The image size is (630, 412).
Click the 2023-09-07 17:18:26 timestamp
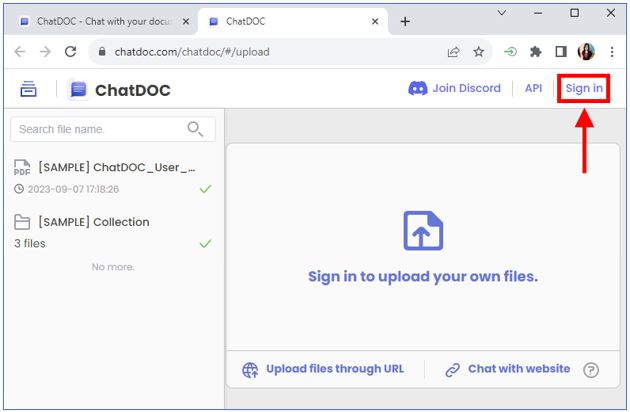[73, 189]
